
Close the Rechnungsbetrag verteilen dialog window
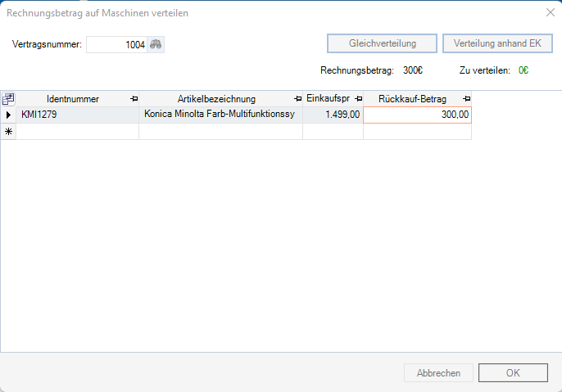click(550, 12)
